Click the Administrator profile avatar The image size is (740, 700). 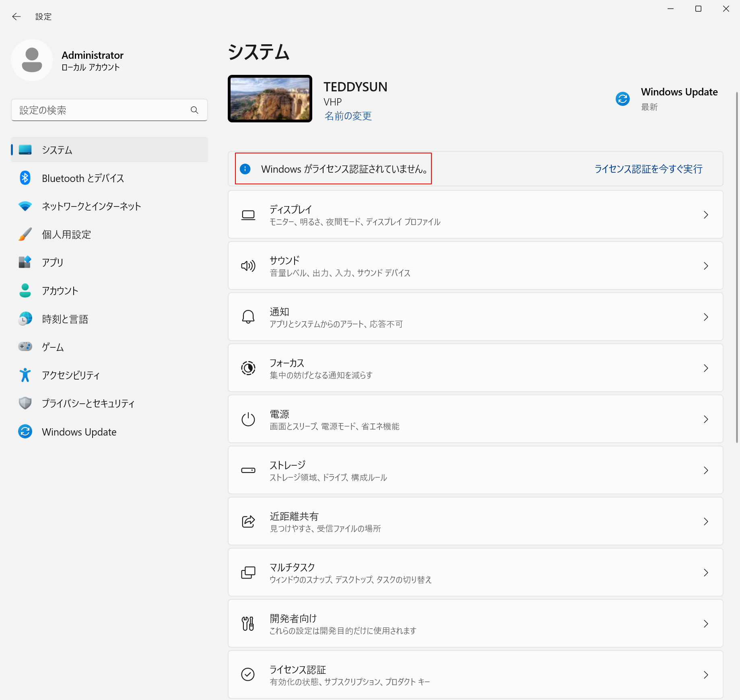pos(32,60)
